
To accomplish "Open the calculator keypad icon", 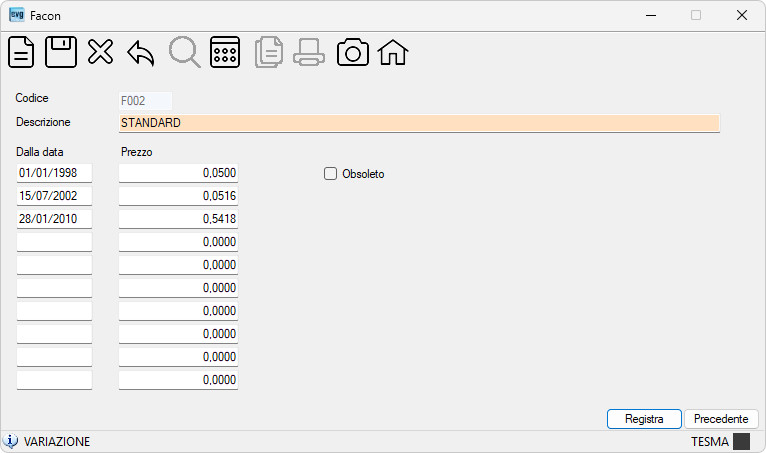I will coord(225,52).
